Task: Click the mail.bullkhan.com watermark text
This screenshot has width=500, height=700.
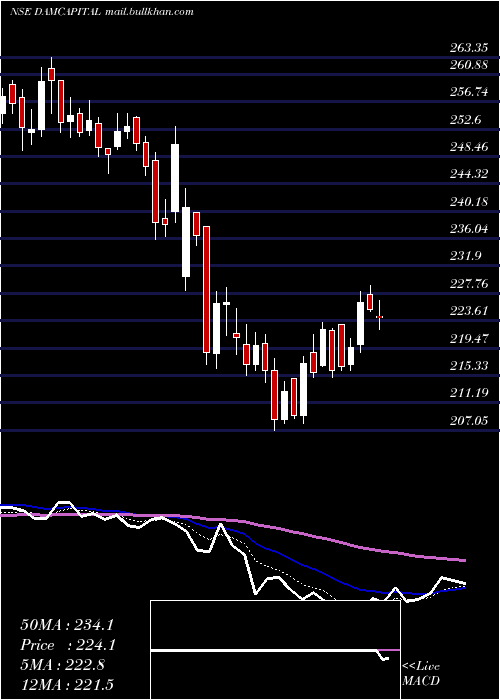Action: (150, 12)
